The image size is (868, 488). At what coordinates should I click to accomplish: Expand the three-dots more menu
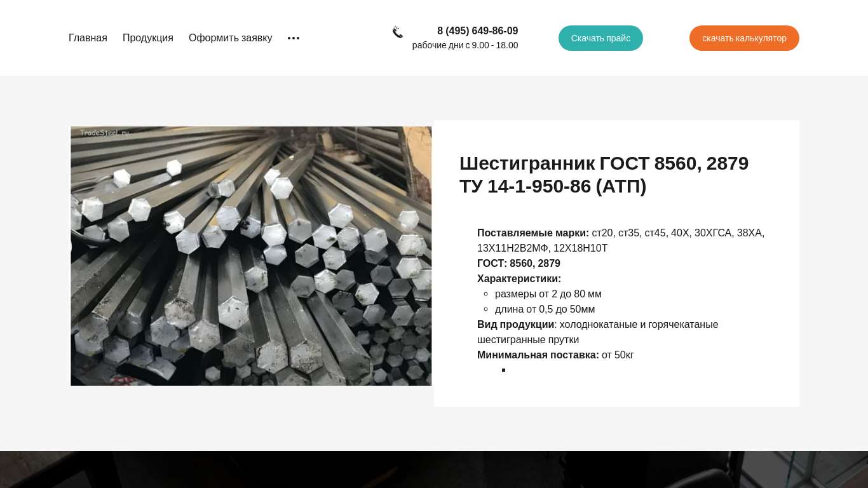[294, 38]
